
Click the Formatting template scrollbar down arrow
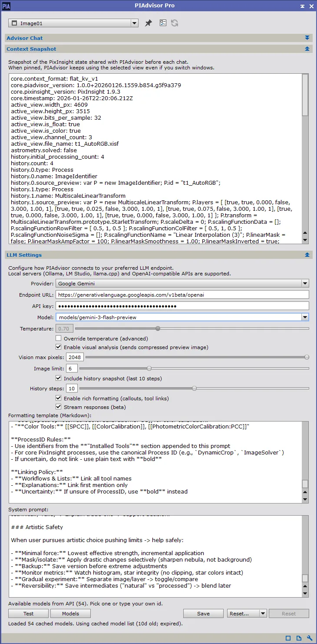coord(305,500)
